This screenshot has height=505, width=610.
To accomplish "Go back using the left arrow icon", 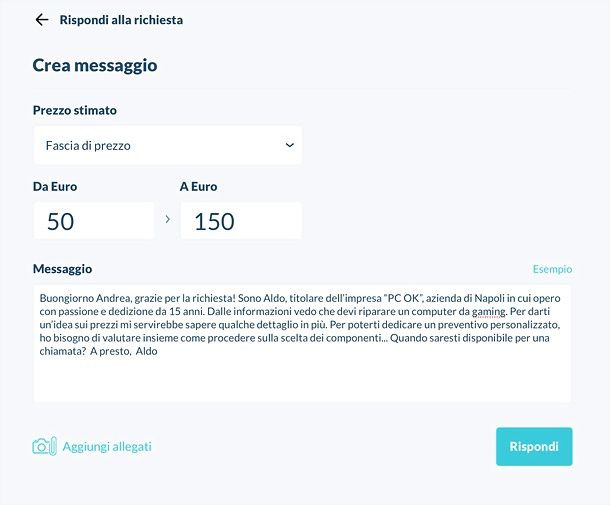I will 42,20.
